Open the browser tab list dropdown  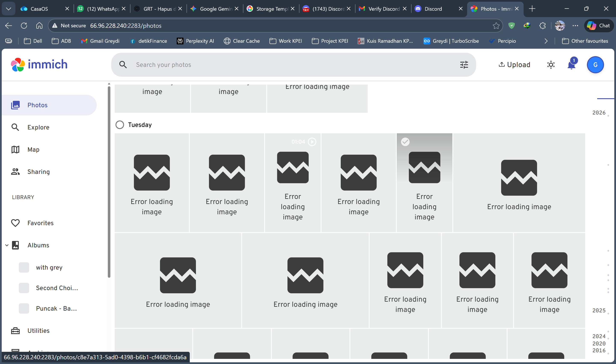[9, 9]
